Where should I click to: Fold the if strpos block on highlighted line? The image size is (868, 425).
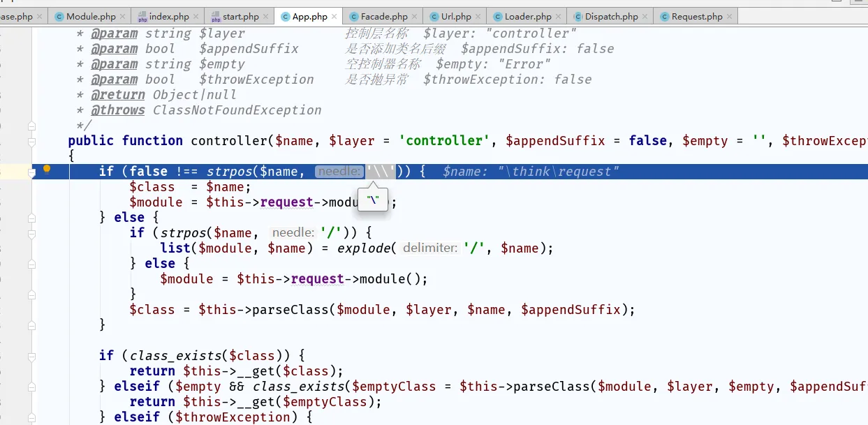[x=31, y=172]
